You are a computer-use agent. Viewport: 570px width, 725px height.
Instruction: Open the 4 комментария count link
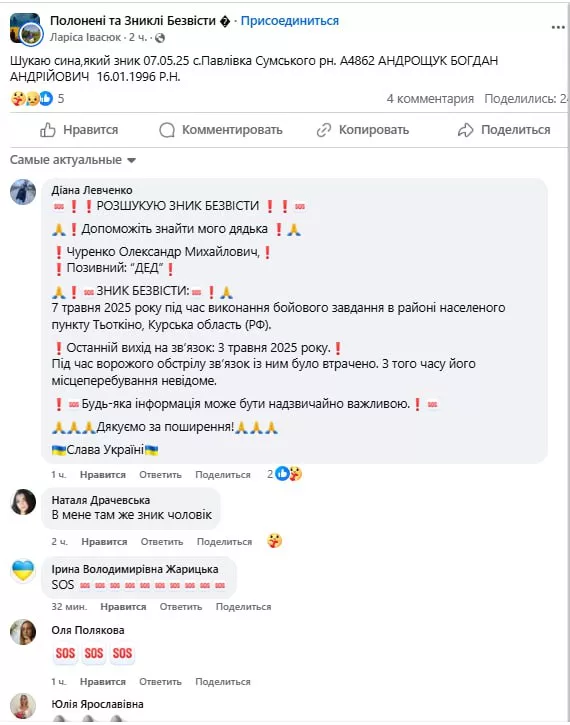[x=430, y=98]
